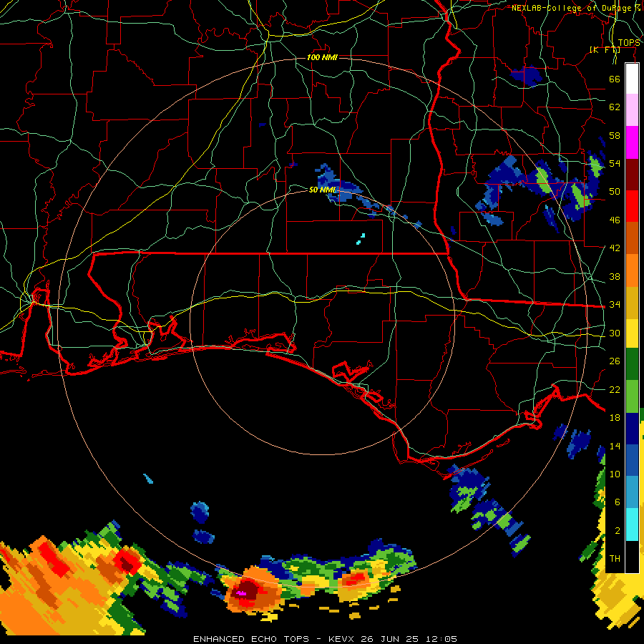Click the 100 NMI range ring label
The width and height of the screenshot is (644, 644).
pyautogui.click(x=322, y=57)
